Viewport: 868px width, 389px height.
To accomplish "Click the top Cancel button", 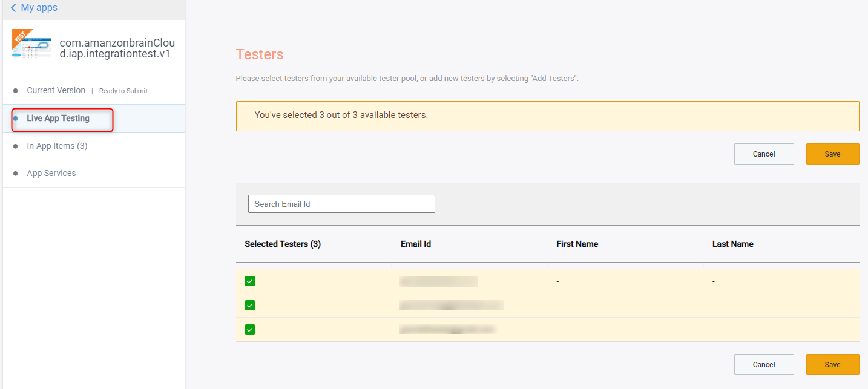I will click(764, 154).
